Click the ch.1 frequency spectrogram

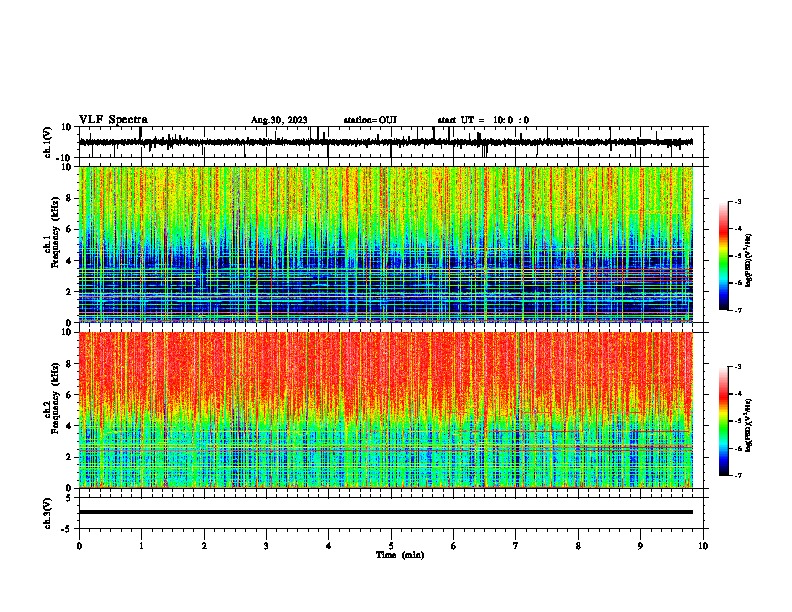(386, 244)
